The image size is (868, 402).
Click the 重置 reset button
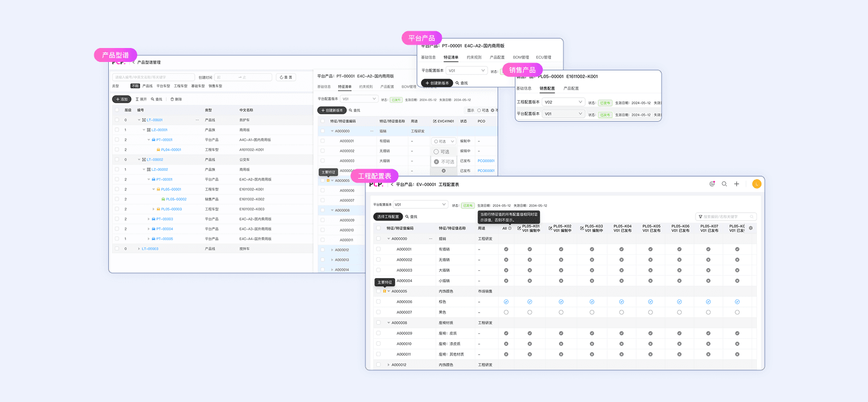click(286, 77)
